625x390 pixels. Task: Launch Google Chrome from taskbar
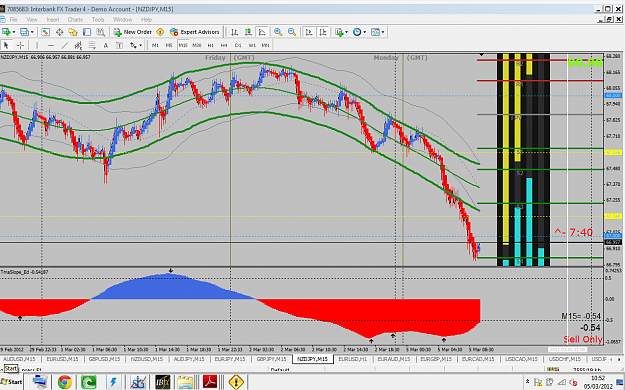pos(65,382)
